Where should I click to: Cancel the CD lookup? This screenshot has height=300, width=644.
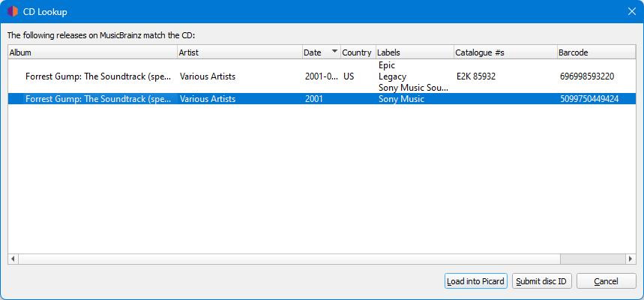[x=607, y=281]
